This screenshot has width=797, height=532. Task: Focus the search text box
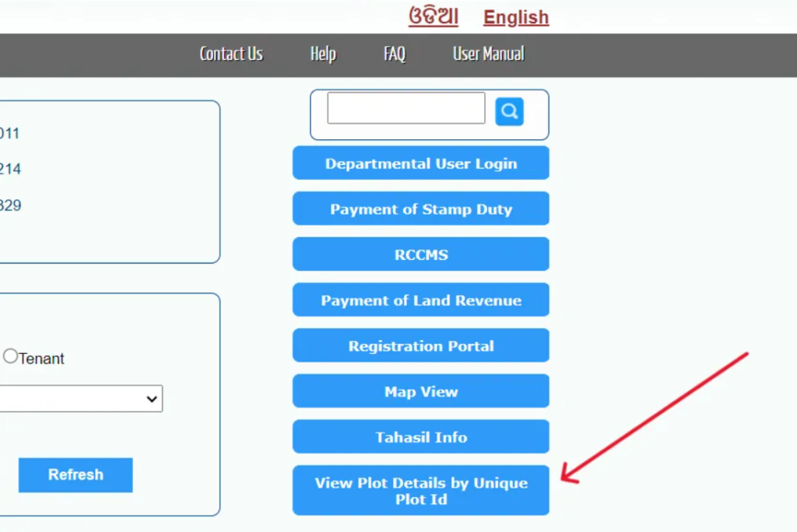406,108
